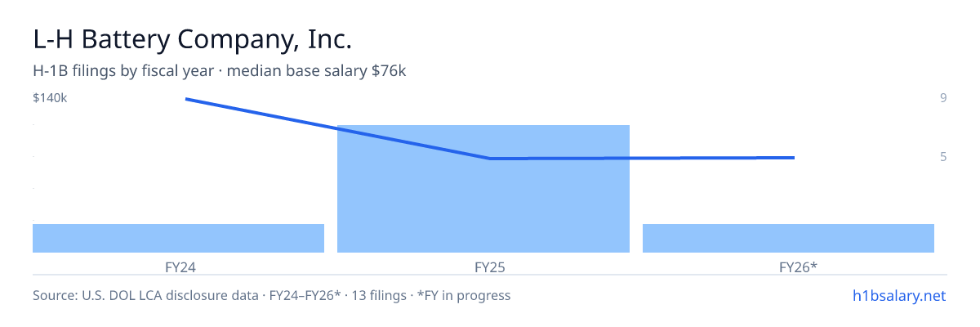Click the descending salary line segment between FY24 and FY25
This screenshot has width=980, height=327.
[338, 128]
